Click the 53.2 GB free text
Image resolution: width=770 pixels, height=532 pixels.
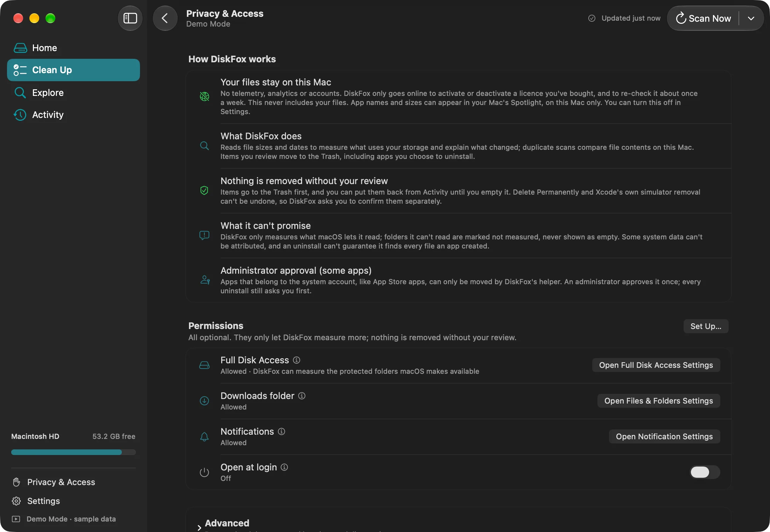point(114,436)
